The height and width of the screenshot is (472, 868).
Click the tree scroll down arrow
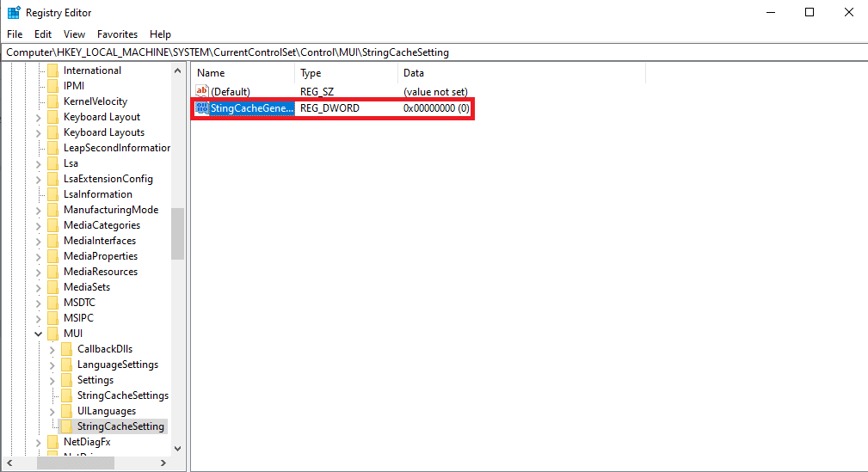tap(178, 449)
